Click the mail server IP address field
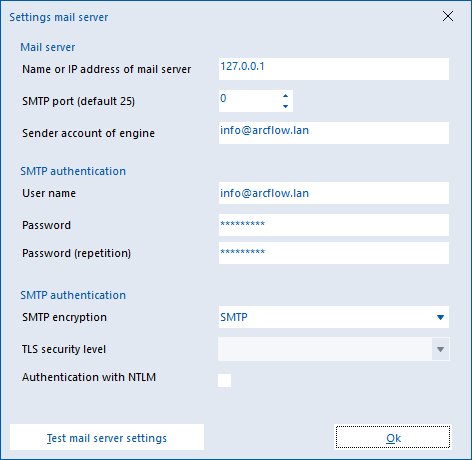Screen dimensions: 472x460 coord(334,69)
